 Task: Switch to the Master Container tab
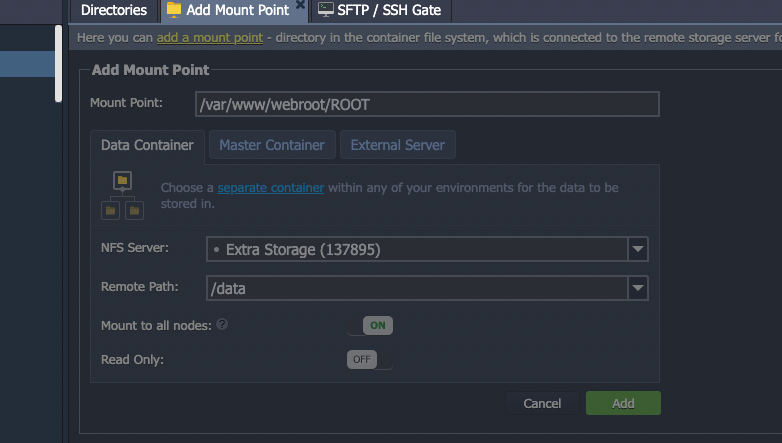(272, 145)
